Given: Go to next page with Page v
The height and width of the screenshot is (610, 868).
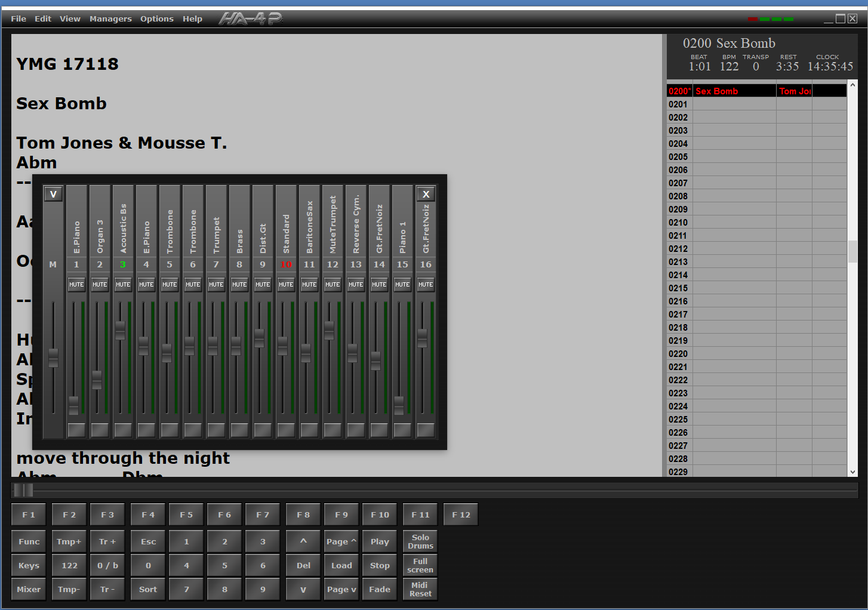Looking at the screenshot, I should (341, 589).
